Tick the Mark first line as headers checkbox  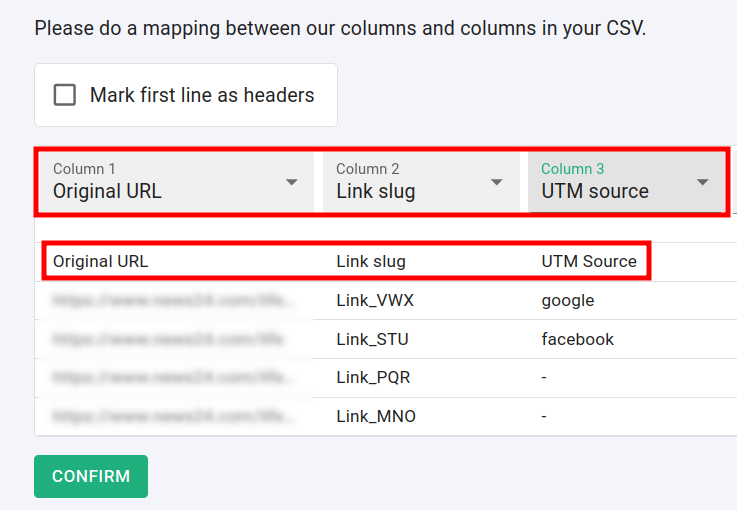tap(65, 95)
